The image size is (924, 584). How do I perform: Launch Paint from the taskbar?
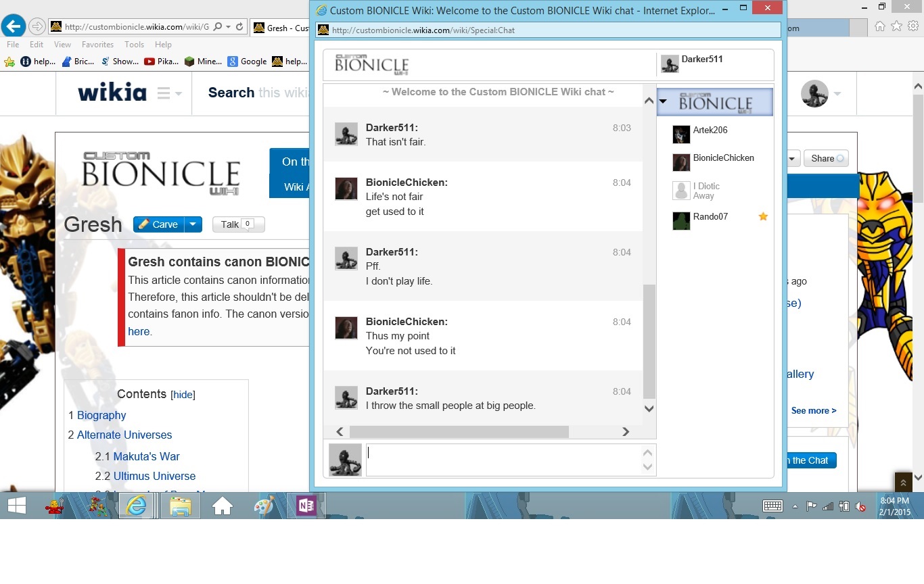[264, 506]
